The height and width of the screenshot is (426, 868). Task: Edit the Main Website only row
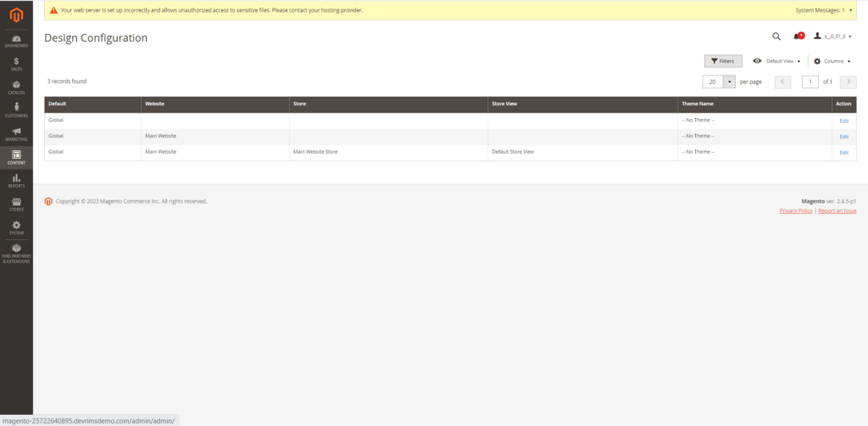[x=843, y=137]
